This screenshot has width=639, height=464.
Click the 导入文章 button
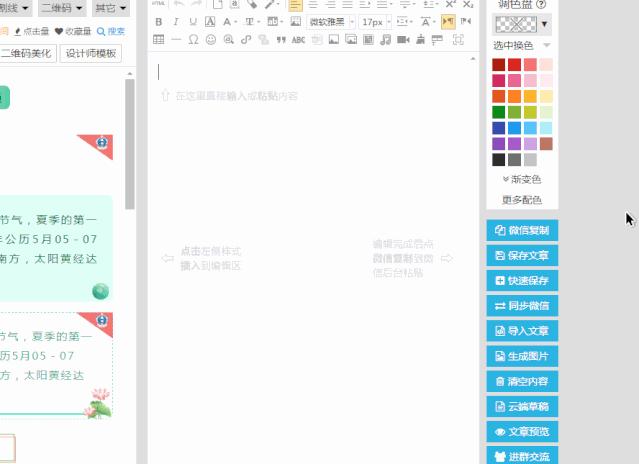522,331
